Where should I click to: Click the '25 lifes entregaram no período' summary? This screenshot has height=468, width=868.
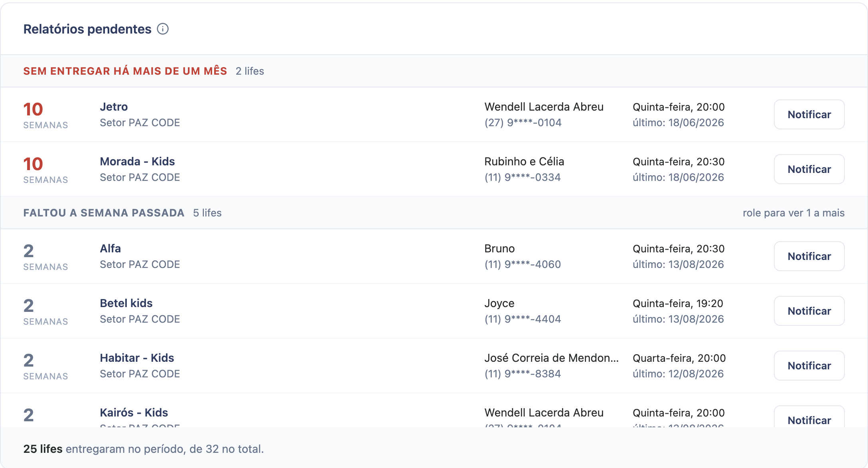(x=144, y=449)
